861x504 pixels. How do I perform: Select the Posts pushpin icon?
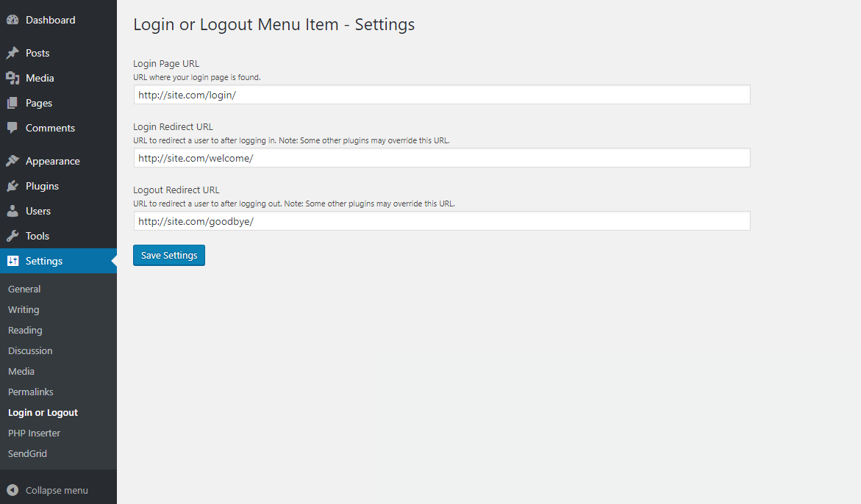tap(12, 52)
